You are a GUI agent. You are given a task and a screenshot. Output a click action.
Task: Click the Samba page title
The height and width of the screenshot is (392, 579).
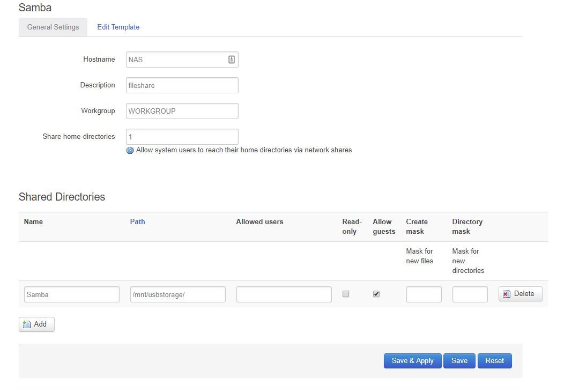[x=35, y=8]
